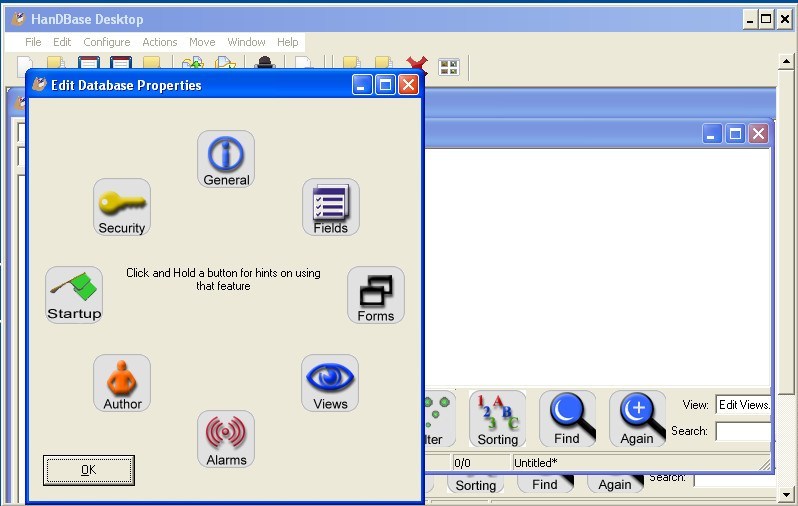Open the Help menu
The width and height of the screenshot is (798, 506).
click(x=288, y=42)
